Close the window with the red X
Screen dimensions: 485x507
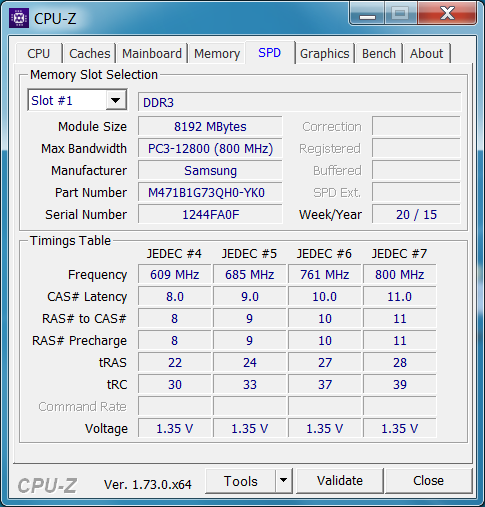tap(447, 13)
